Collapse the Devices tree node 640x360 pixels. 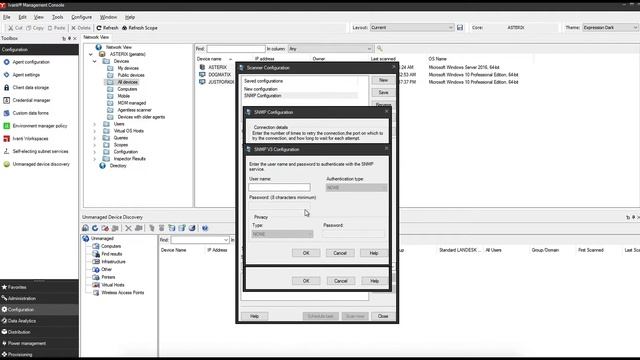pyautogui.click(x=95, y=61)
